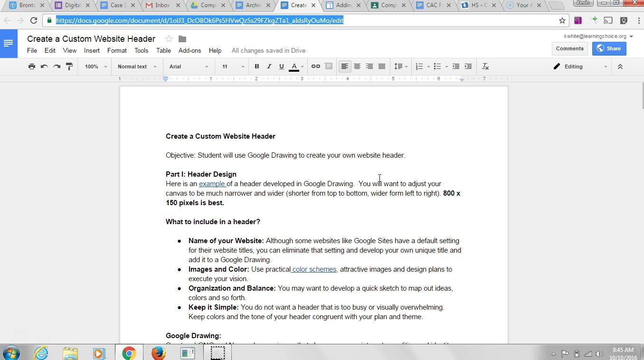Select the Paint format tool

point(69,66)
